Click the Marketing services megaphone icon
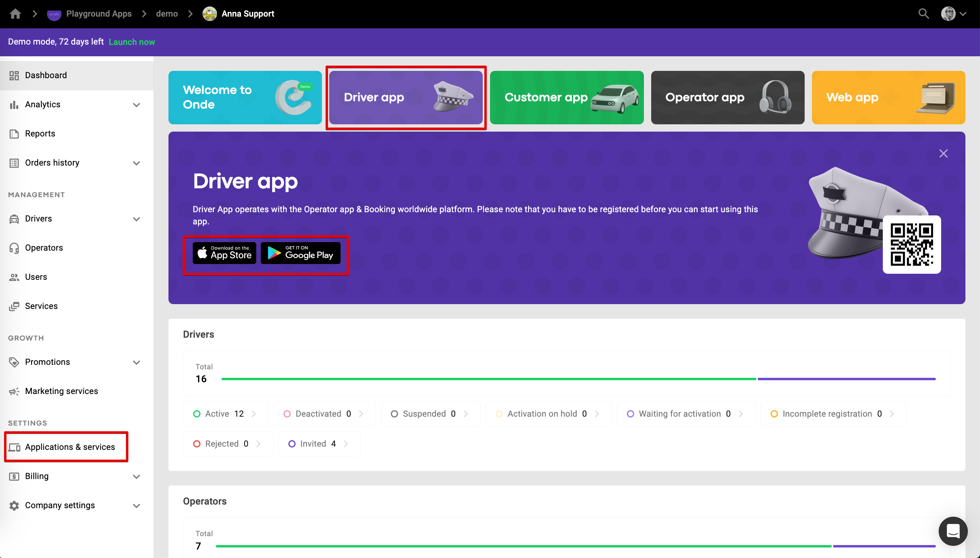Screen dimensions: 980x558 14,391
